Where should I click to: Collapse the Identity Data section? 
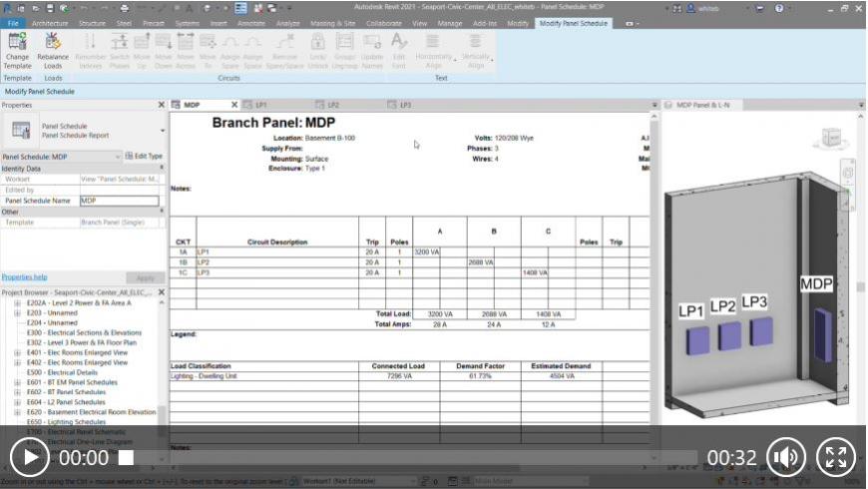click(162, 168)
